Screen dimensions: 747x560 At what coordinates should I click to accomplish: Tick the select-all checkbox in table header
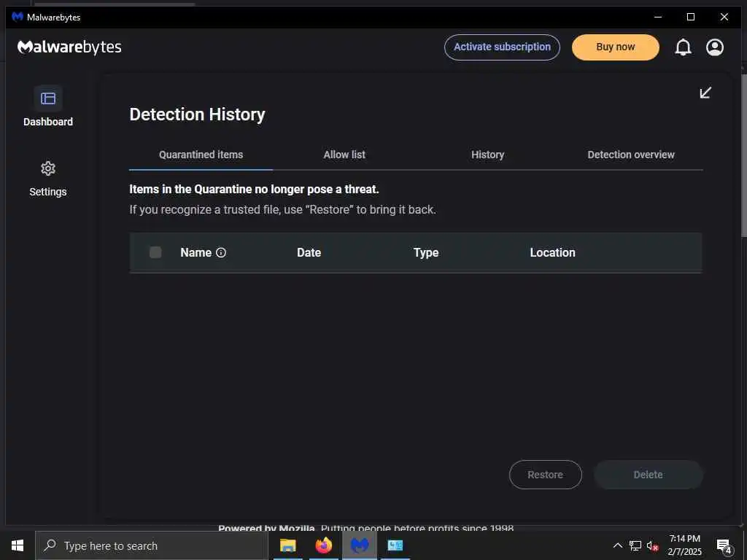(155, 252)
